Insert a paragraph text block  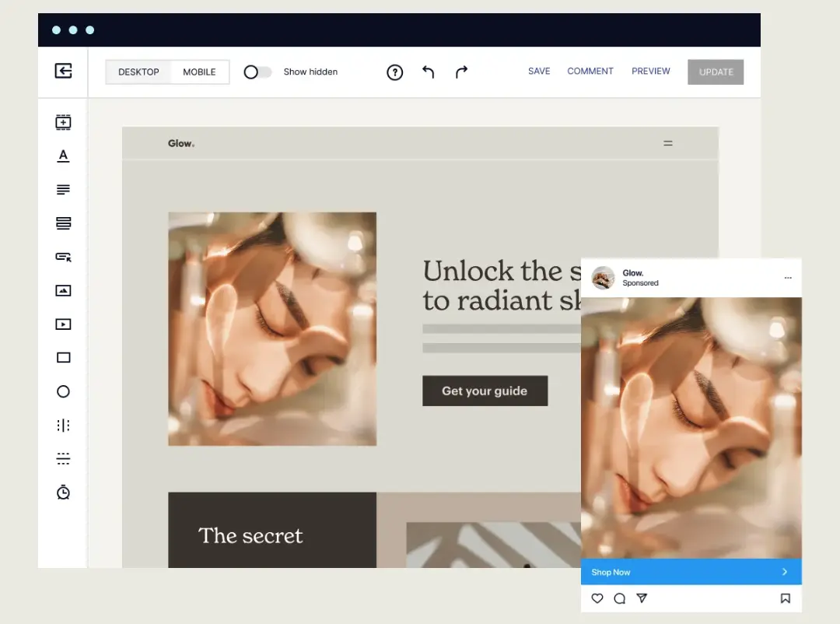click(63, 189)
